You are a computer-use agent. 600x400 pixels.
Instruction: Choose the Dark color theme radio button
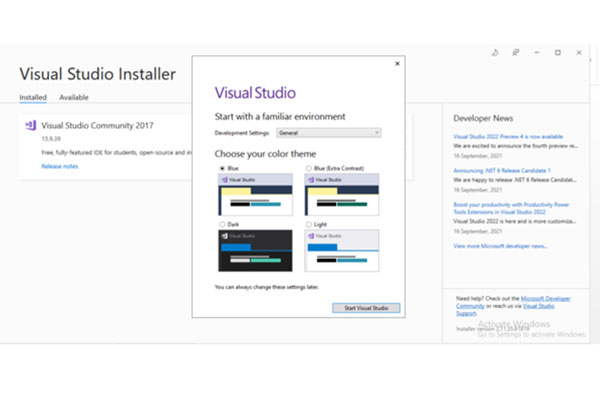click(221, 225)
